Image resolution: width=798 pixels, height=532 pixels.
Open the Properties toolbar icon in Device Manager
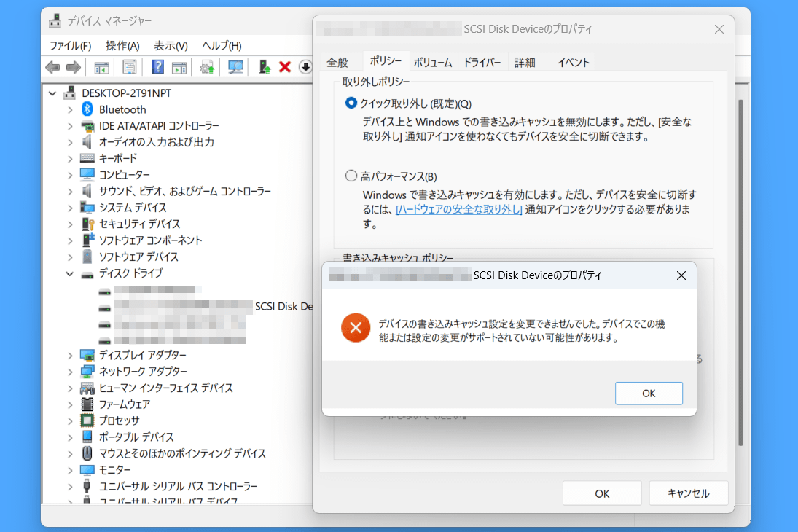point(129,67)
